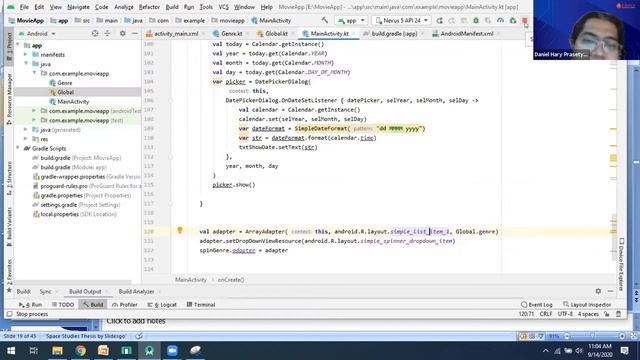Open the Profiler tool window
Screen dimensions: 640x360
(124, 304)
